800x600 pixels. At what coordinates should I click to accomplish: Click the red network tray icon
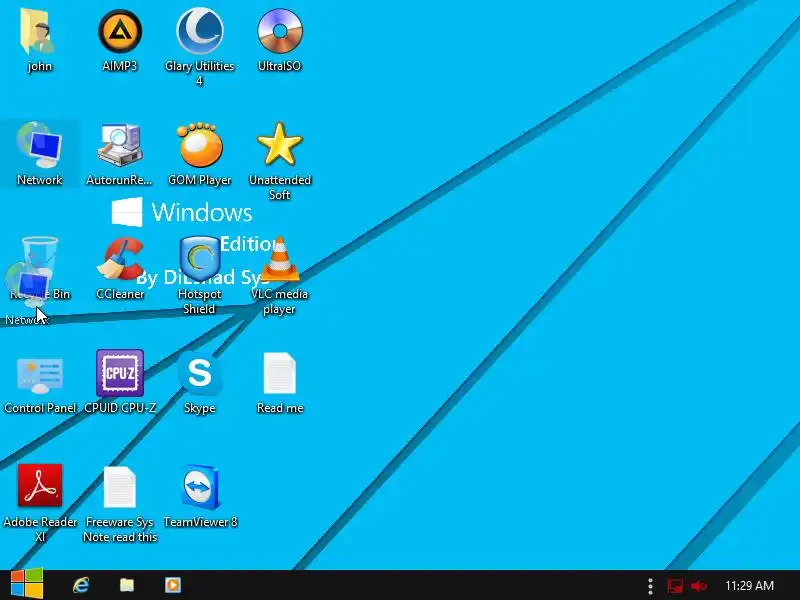click(674, 586)
